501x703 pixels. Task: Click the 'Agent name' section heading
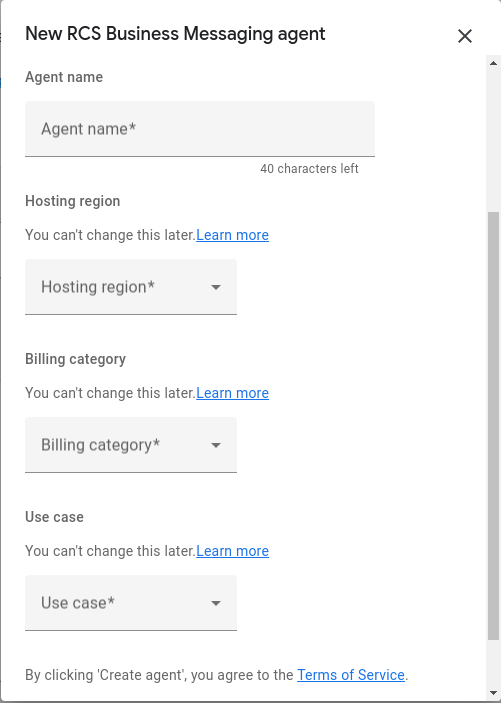click(64, 77)
